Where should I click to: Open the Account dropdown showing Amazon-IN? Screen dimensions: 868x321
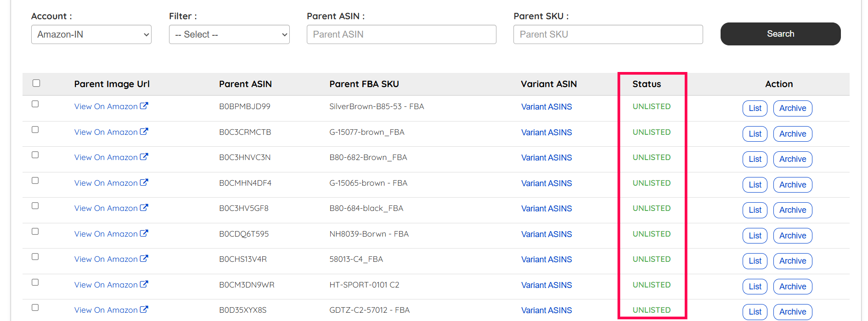point(91,34)
